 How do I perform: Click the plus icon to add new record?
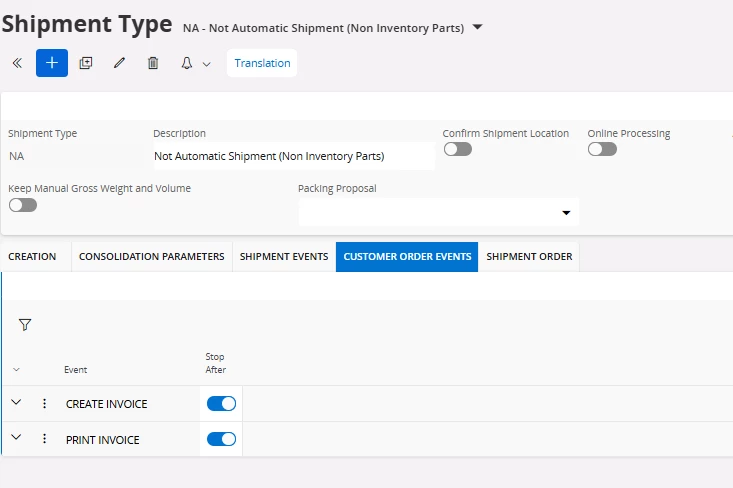point(52,63)
